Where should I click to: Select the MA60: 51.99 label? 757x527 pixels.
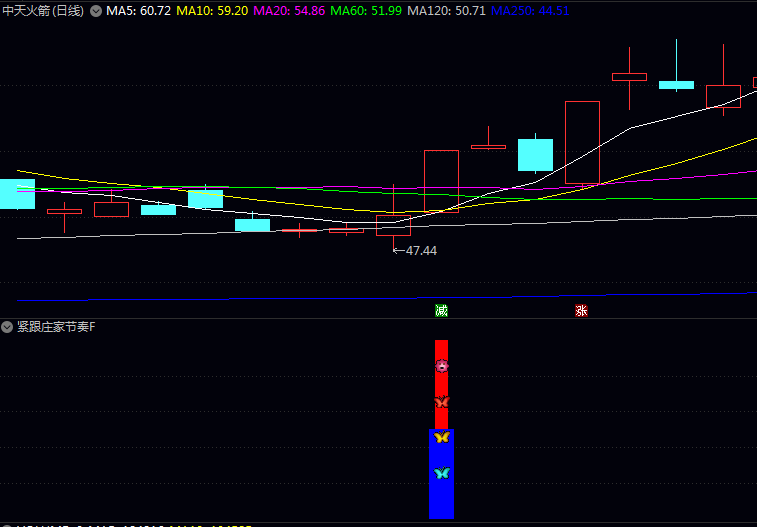366,11
